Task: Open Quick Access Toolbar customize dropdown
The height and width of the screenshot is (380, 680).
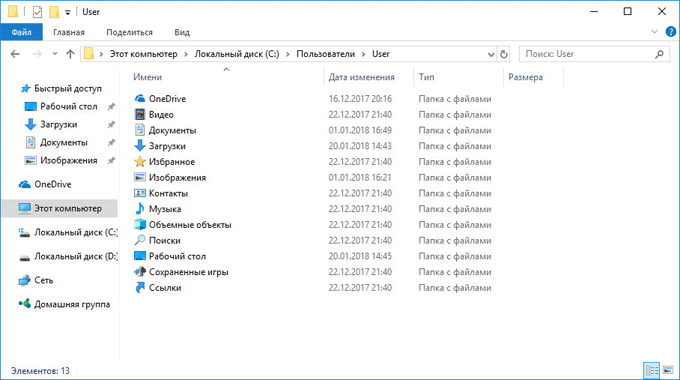Action: tap(68, 13)
